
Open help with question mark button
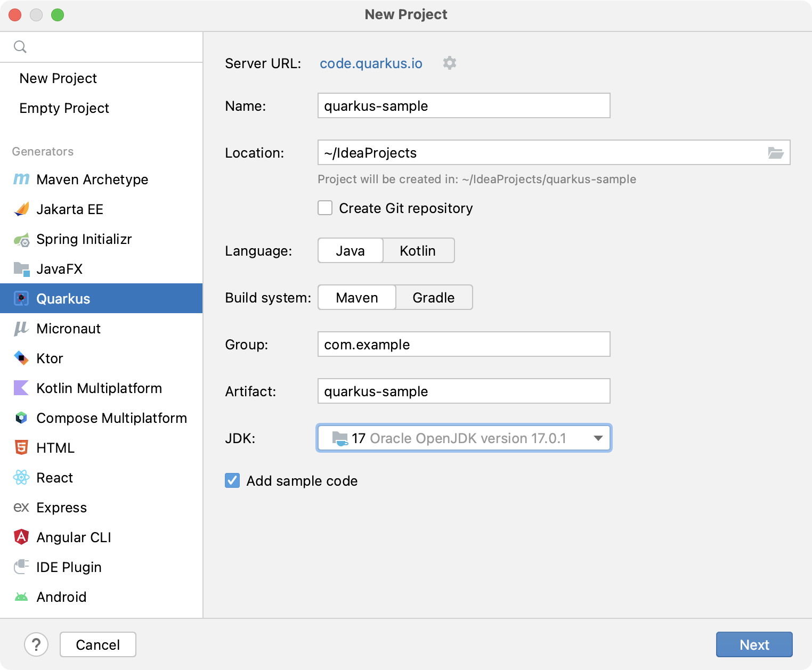click(x=36, y=644)
